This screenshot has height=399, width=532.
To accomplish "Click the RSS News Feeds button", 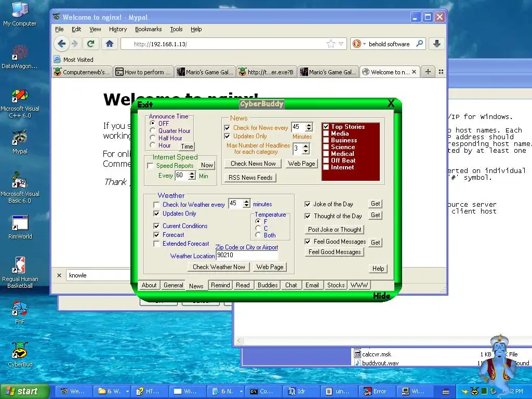I will 250,178.
